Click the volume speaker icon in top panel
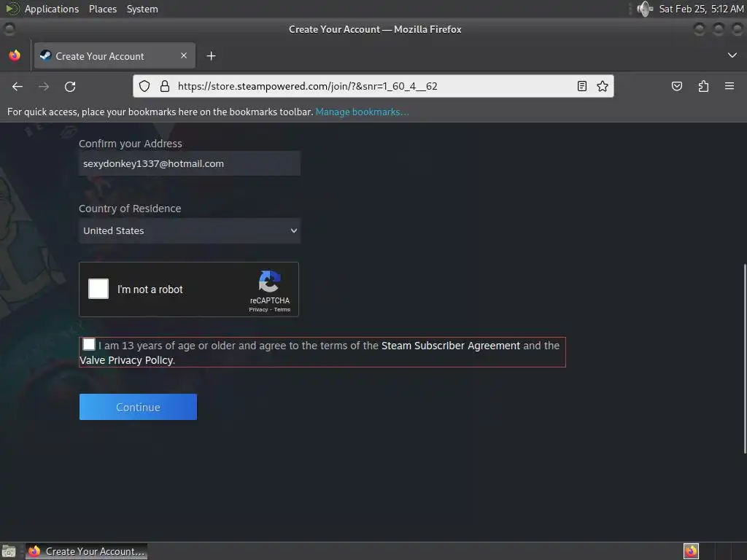 [x=645, y=9]
